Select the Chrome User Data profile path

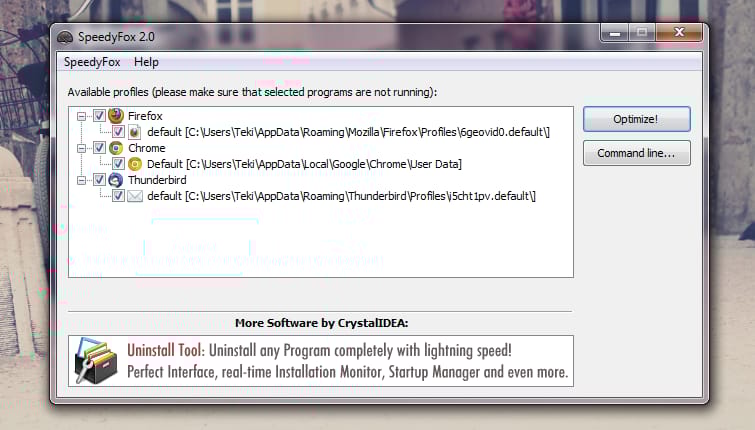[304, 164]
